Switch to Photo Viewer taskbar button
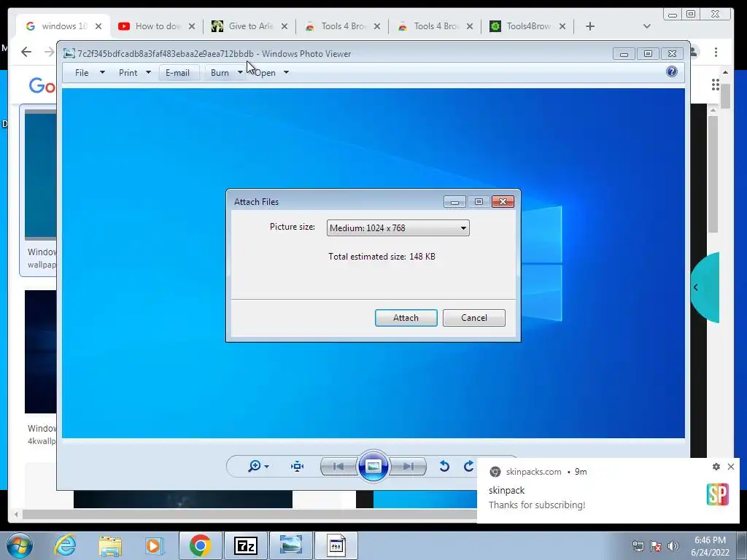 coord(290,545)
